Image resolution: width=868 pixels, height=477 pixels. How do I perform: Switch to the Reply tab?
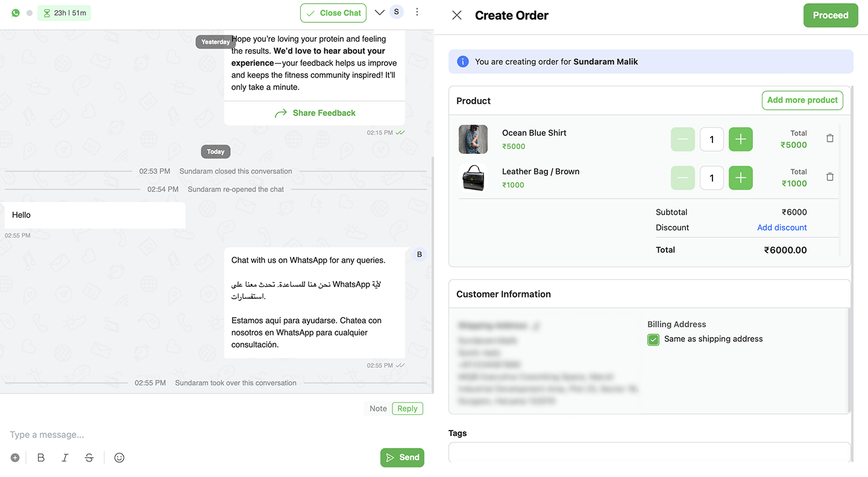[x=407, y=408]
